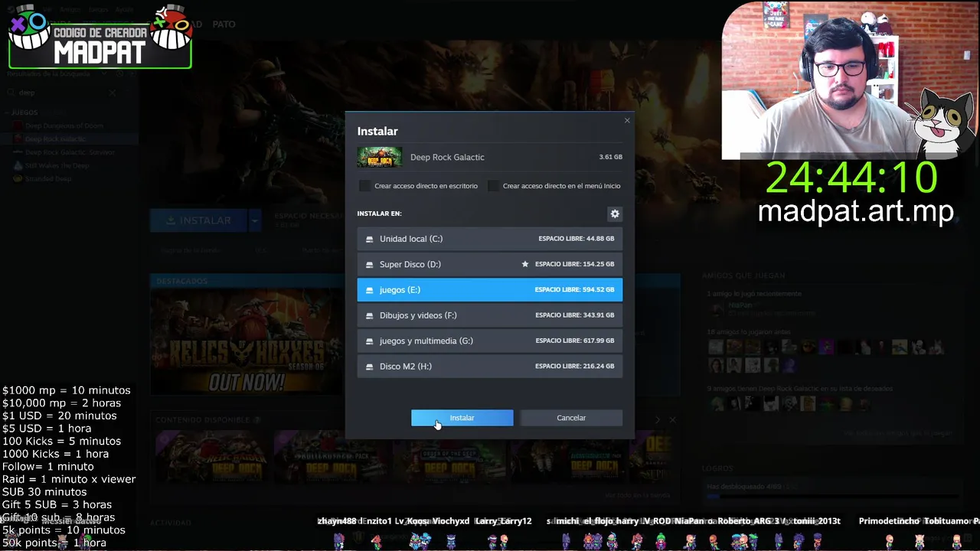
Task: Click the DESTACADOS section header
Action: [x=182, y=281]
